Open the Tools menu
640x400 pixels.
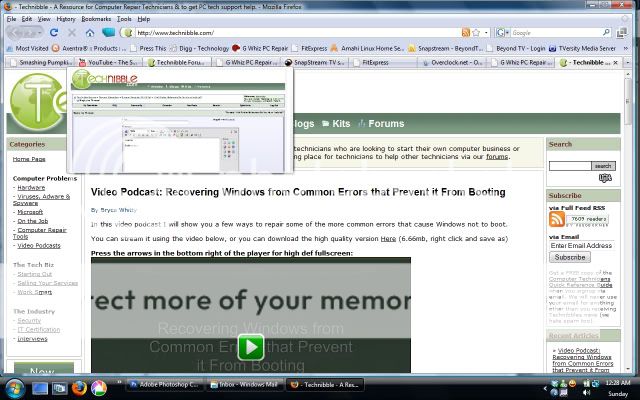pos(124,19)
